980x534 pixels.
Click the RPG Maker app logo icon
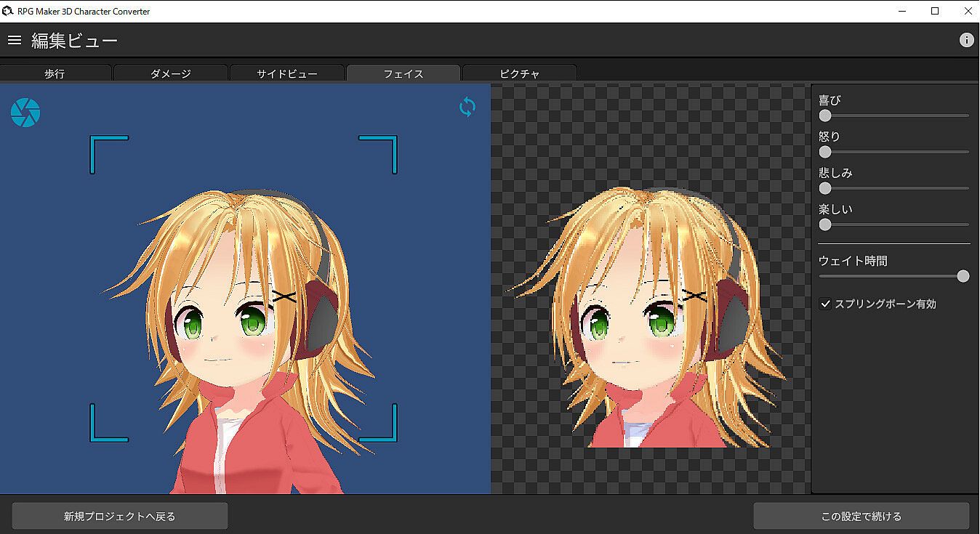click(x=8, y=11)
